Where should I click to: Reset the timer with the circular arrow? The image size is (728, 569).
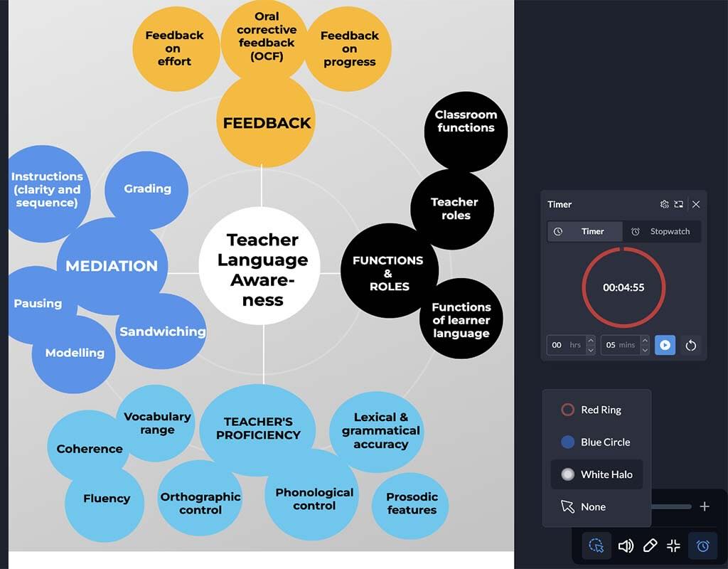(x=690, y=345)
